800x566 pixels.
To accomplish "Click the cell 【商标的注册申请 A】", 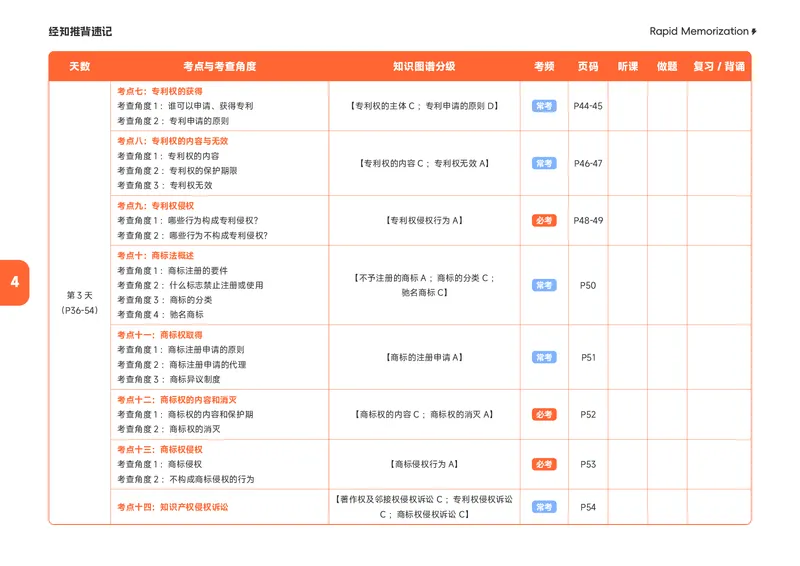I will [x=424, y=357].
